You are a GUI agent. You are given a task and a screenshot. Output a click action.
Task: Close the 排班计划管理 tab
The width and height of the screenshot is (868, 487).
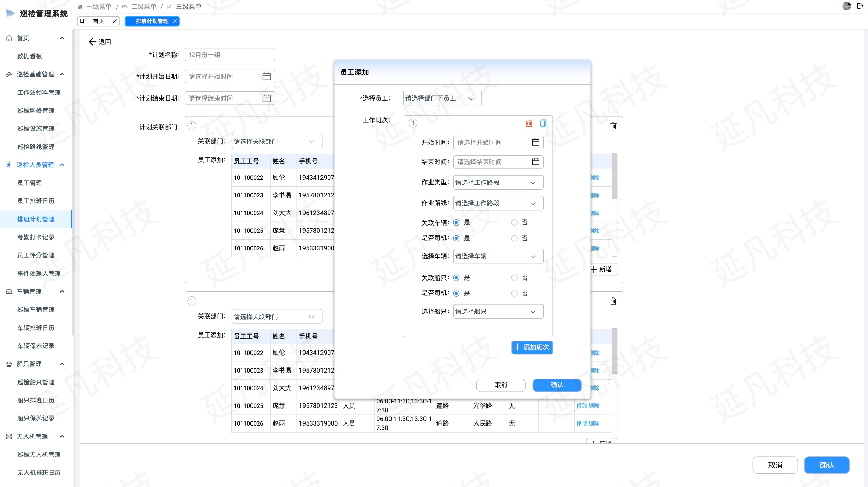click(175, 21)
